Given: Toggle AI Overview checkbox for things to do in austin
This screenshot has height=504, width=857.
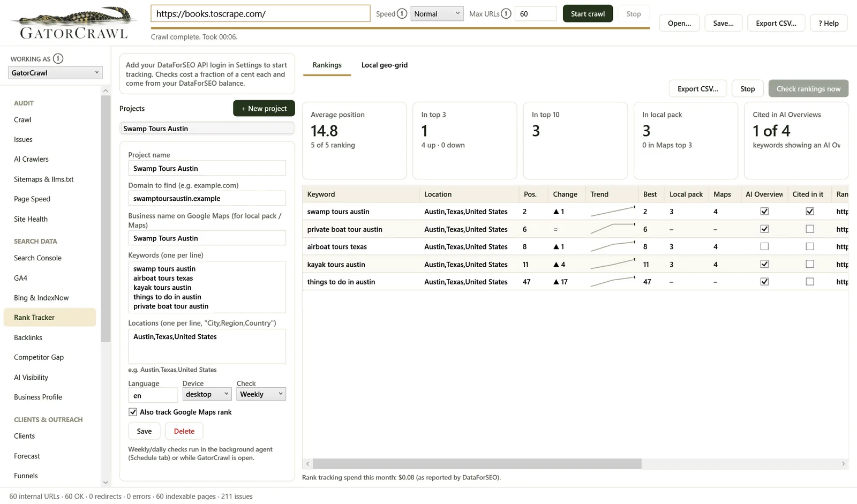Looking at the screenshot, I should click(x=764, y=282).
